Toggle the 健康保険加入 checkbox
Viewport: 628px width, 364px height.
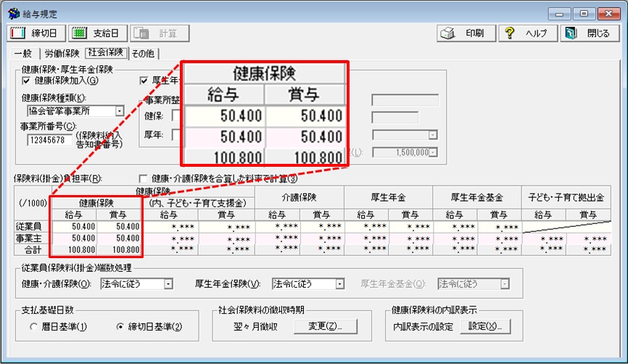(27, 80)
